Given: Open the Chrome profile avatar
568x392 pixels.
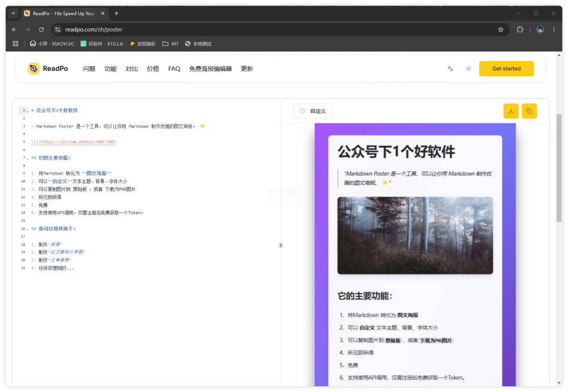Looking at the screenshot, I should coord(540,29).
